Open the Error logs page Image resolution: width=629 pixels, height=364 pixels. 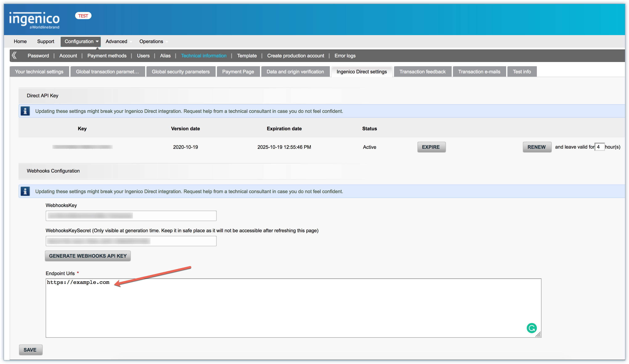tap(345, 56)
